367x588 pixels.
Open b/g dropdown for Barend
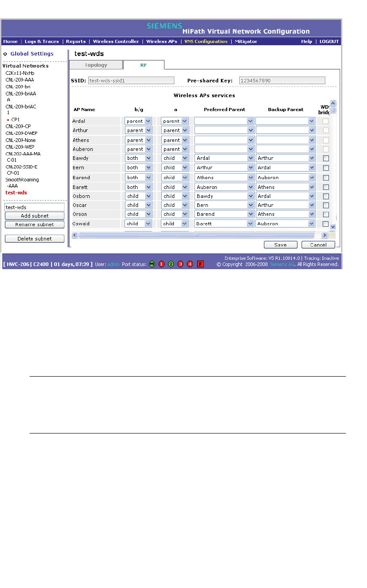[138, 178]
